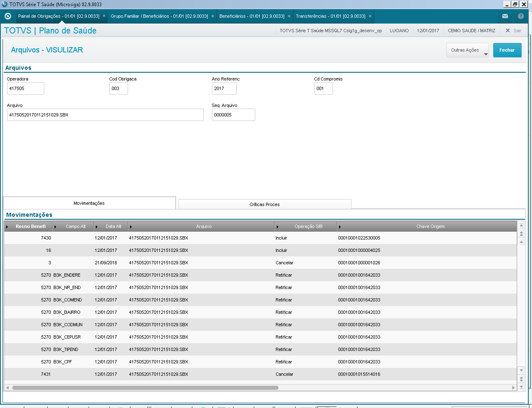Switch to Beneficiários top tab
532x408 pixels.
point(252,16)
